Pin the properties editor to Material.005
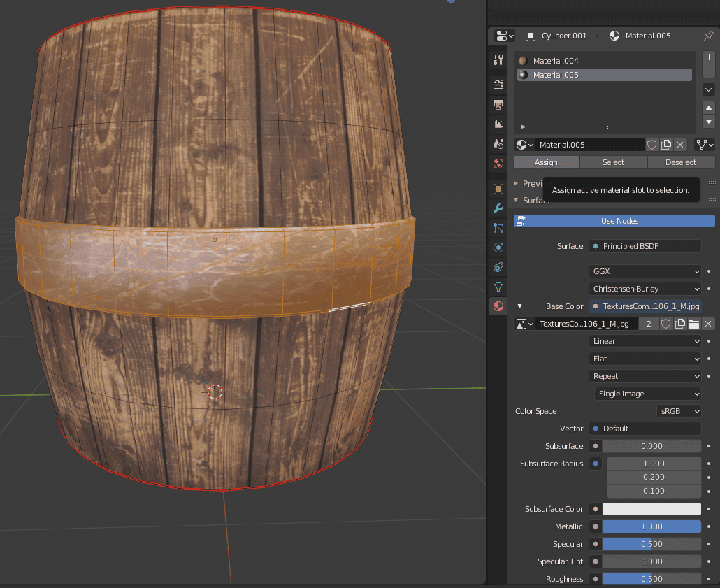This screenshot has height=588, width=720. pos(709,36)
